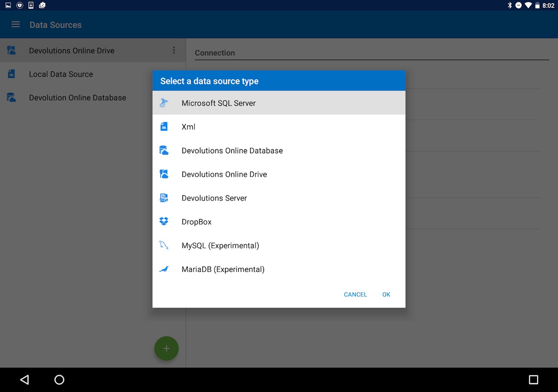The image size is (558, 392).
Task: Tap the battery status icon
Action: click(x=537, y=5)
